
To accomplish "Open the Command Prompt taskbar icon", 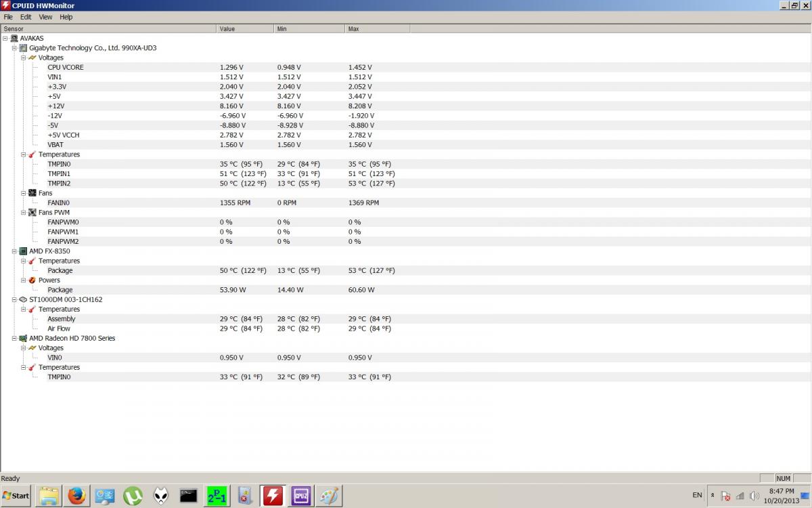I will click(x=189, y=496).
